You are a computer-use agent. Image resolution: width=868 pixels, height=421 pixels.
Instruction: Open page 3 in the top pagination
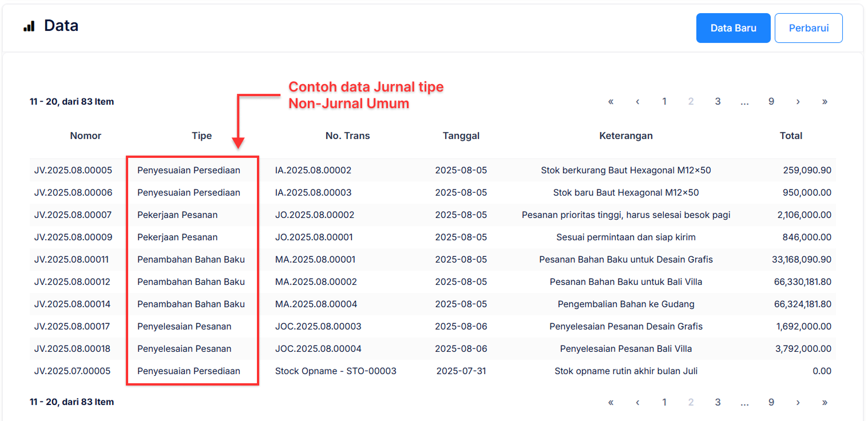(x=718, y=101)
